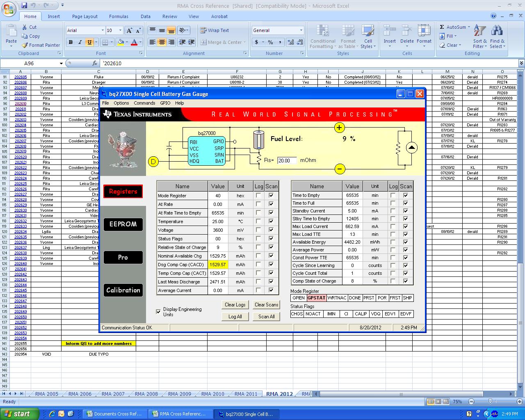Image resolution: width=525 pixels, height=420 pixels.
Task: Open the General number format dropdown
Action: point(301,30)
